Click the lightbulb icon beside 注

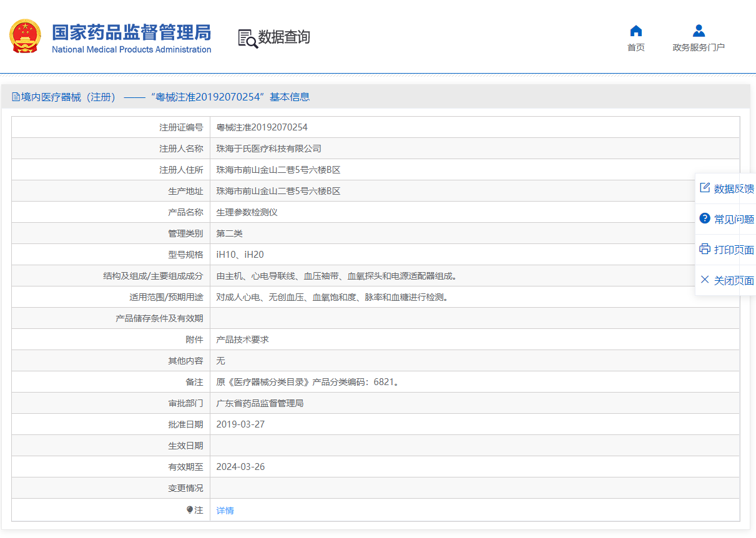pos(190,510)
